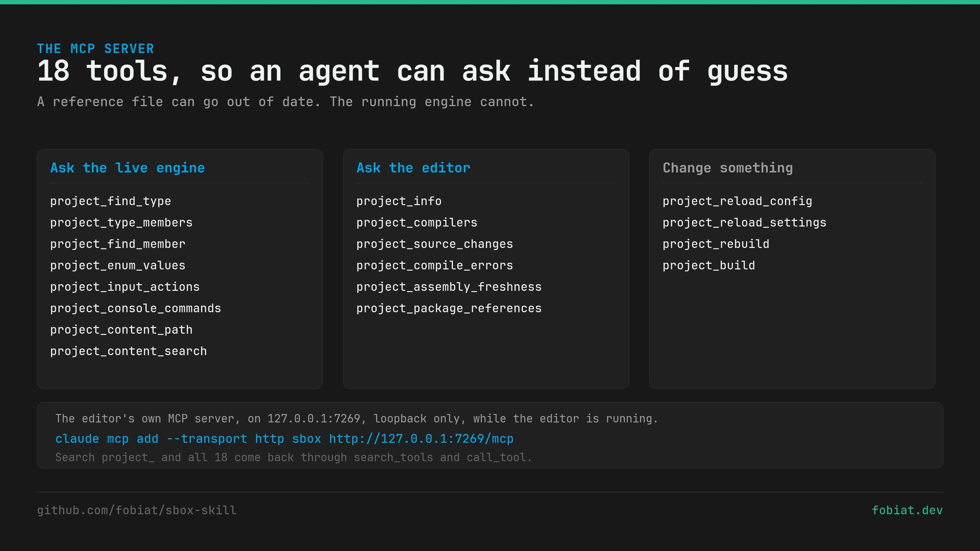Screen dimensions: 980x551
Task: Click the Ask the live engine heading
Action: click(x=128, y=168)
